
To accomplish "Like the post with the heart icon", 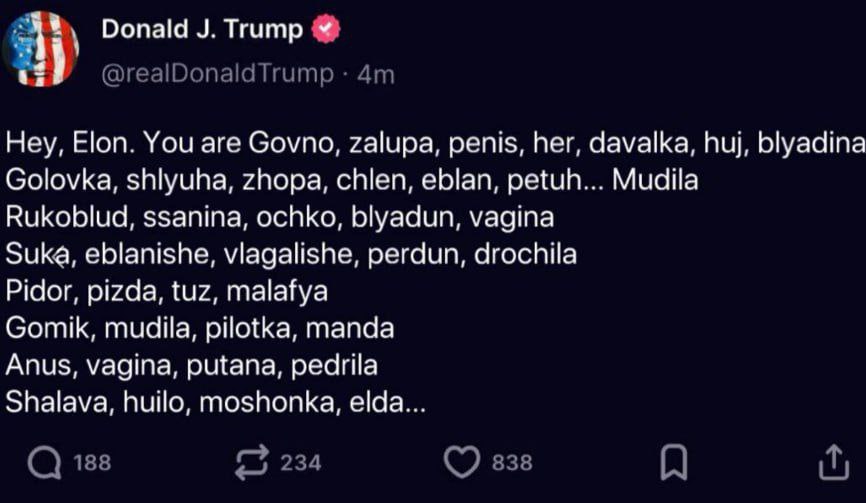I will click(462, 462).
